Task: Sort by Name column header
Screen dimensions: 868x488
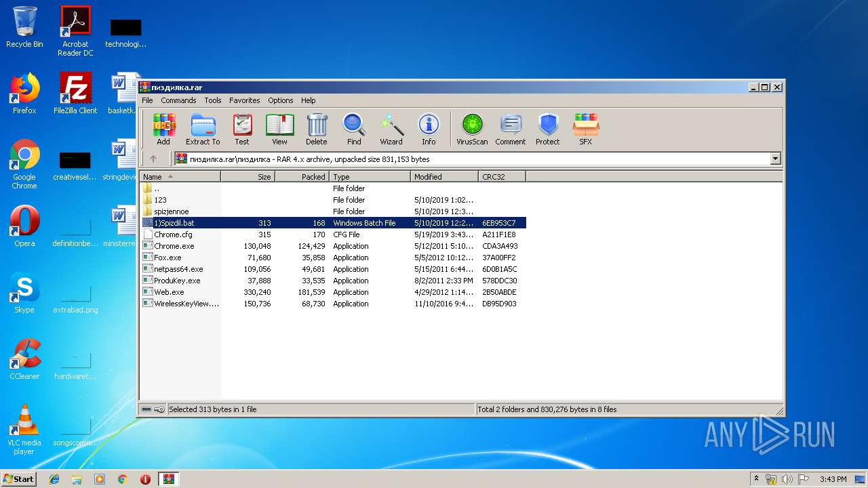Action: pos(180,177)
